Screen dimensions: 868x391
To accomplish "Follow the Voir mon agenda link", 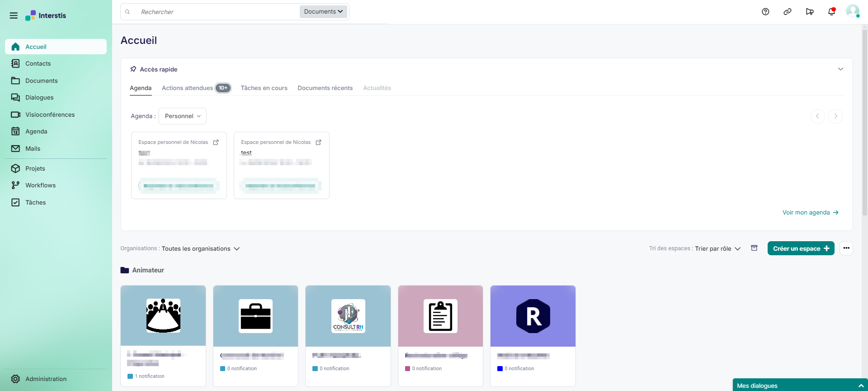I will point(810,212).
